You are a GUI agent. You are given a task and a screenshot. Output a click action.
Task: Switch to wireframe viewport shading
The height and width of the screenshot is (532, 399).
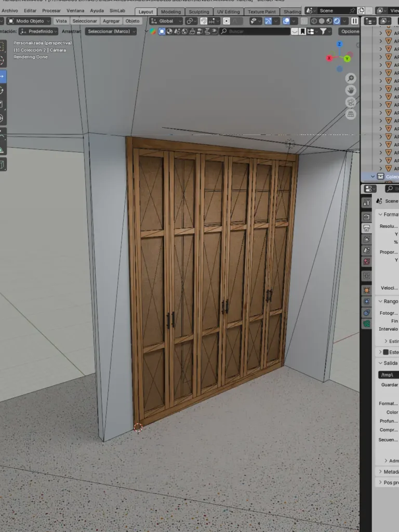(x=314, y=21)
